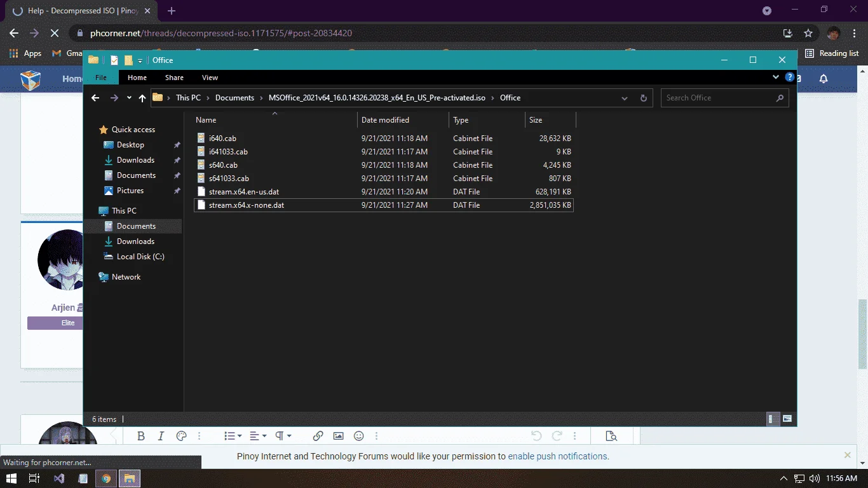Select stream.x64.x-none.dat file
Image resolution: width=868 pixels, height=488 pixels.
pyautogui.click(x=383, y=205)
